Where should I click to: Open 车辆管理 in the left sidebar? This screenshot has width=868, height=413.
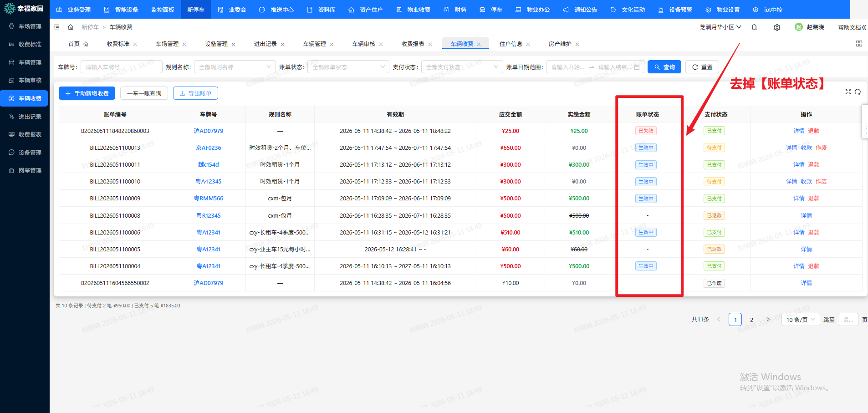25,63
